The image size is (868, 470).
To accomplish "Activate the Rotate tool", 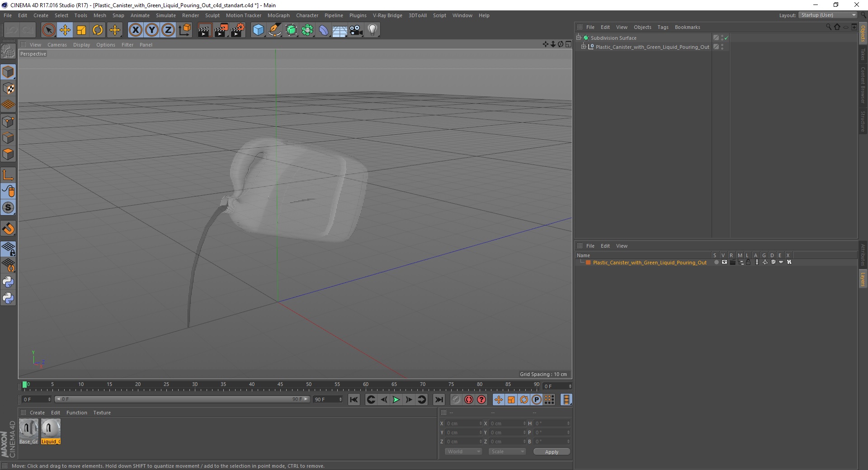I will [x=98, y=30].
